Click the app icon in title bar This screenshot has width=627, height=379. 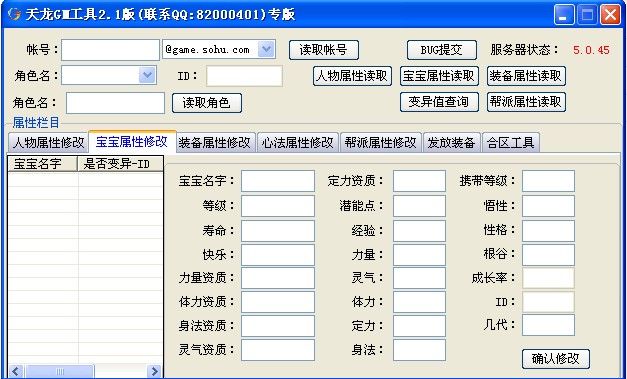tap(14, 14)
